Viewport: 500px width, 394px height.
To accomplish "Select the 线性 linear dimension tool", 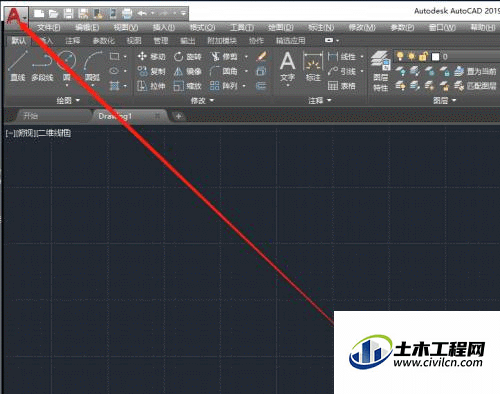I will point(342,56).
